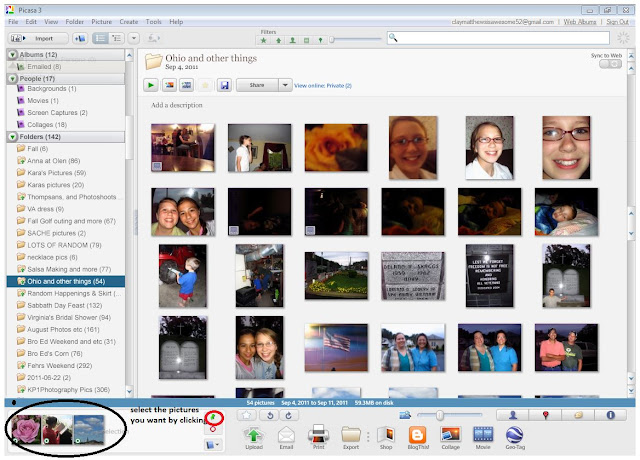640x460 pixels.
Task: Create movie presentation icon in folder header
Action: click(x=187, y=85)
